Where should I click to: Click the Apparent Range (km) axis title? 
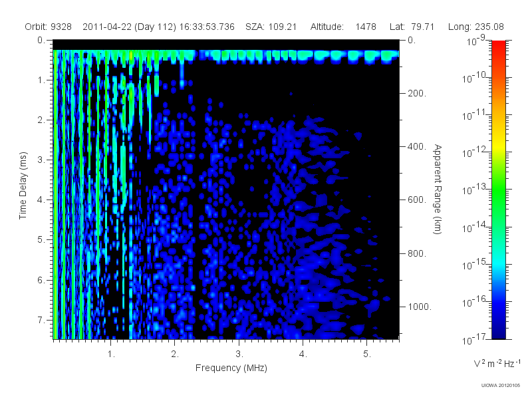click(438, 189)
